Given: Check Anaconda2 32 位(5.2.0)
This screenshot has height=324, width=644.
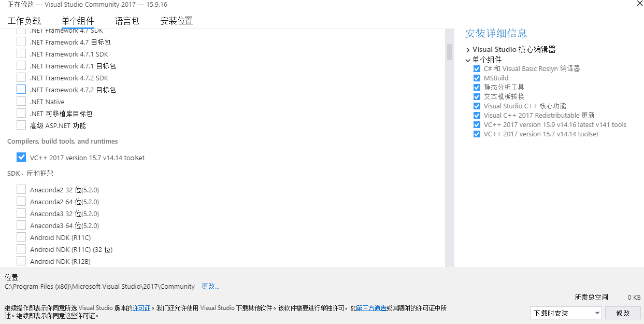Looking at the screenshot, I should 21,190.
